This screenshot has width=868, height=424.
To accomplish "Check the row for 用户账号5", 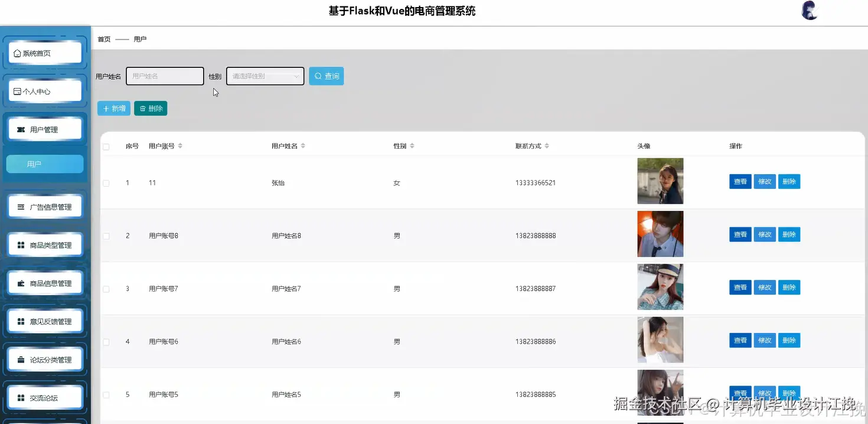I will tap(106, 395).
